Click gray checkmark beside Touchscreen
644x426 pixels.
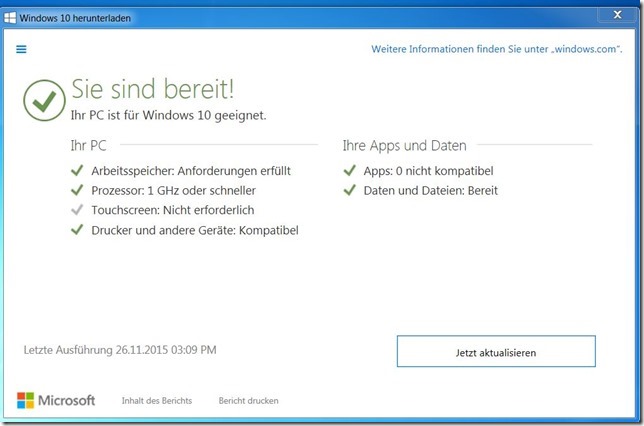77,210
